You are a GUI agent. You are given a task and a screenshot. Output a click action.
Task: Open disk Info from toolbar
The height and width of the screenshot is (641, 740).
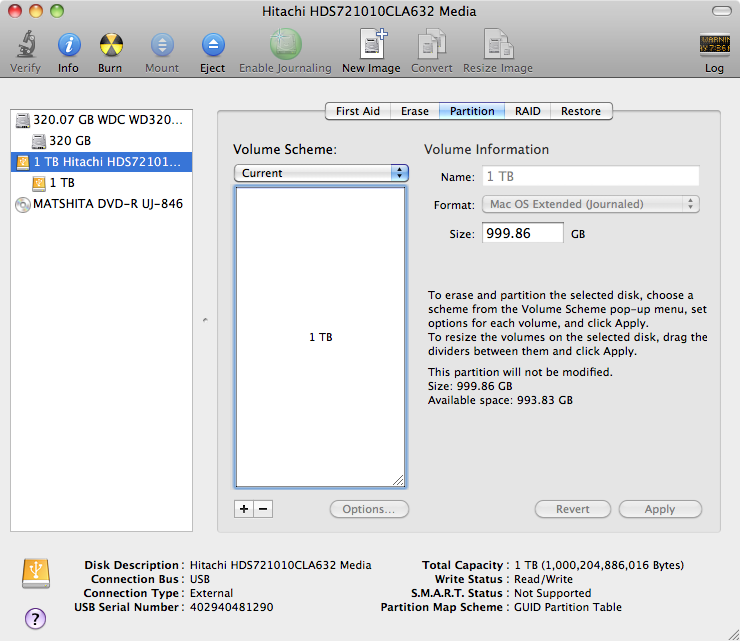pos(68,45)
